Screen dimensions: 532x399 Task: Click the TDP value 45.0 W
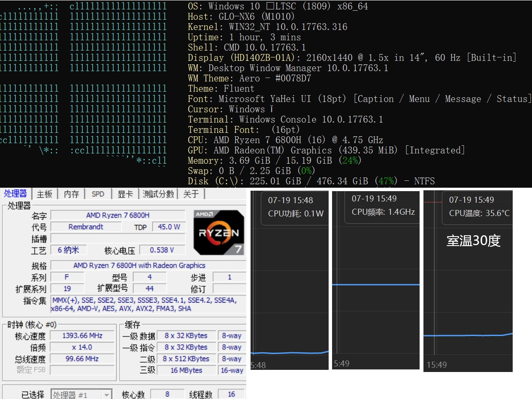169,227
